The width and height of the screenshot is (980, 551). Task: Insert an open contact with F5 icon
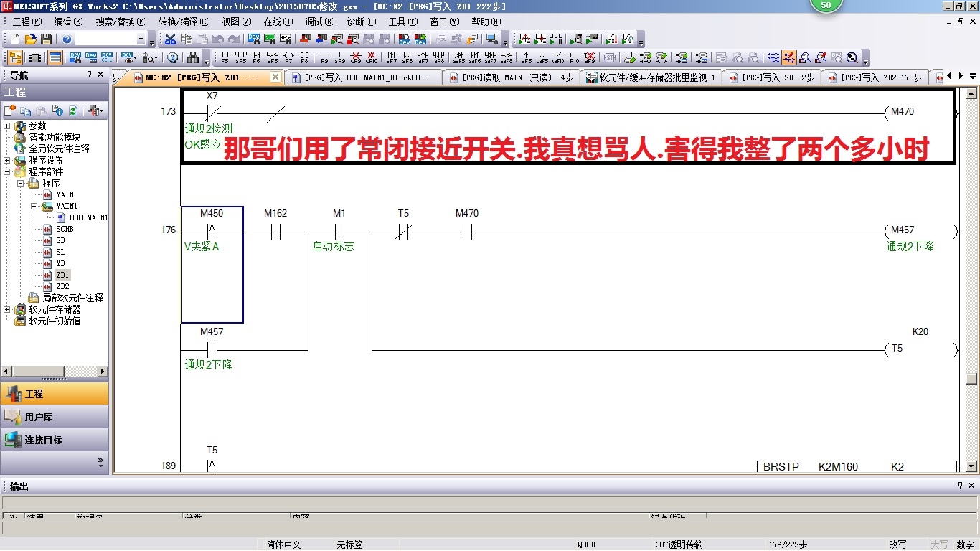[x=225, y=58]
